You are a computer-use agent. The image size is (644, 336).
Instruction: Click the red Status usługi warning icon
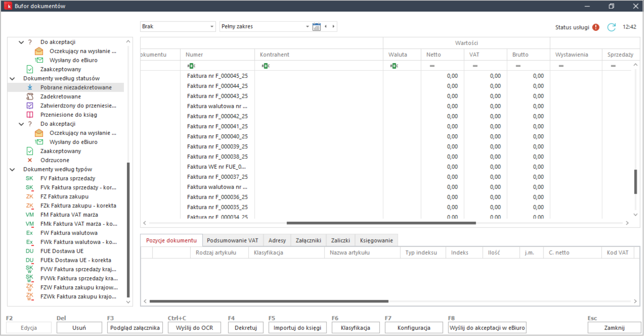point(596,27)
